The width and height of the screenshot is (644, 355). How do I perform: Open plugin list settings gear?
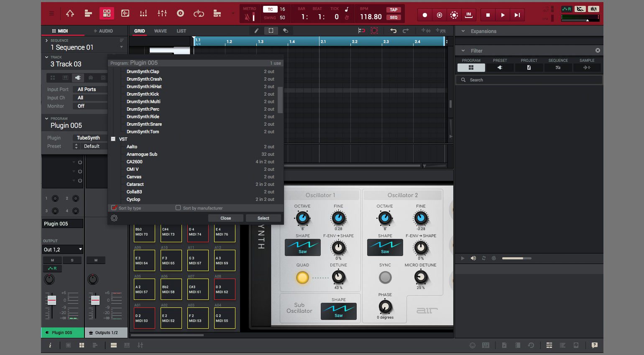(114, 218)
